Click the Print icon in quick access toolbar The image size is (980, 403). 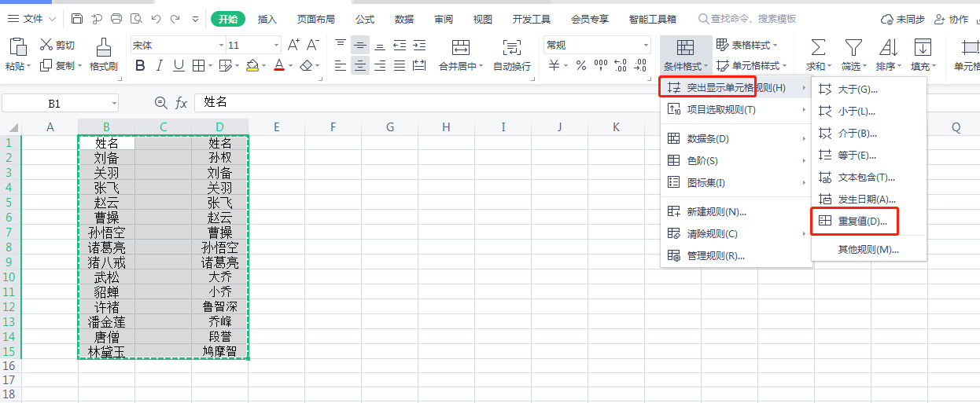click(x=116, y=18)
